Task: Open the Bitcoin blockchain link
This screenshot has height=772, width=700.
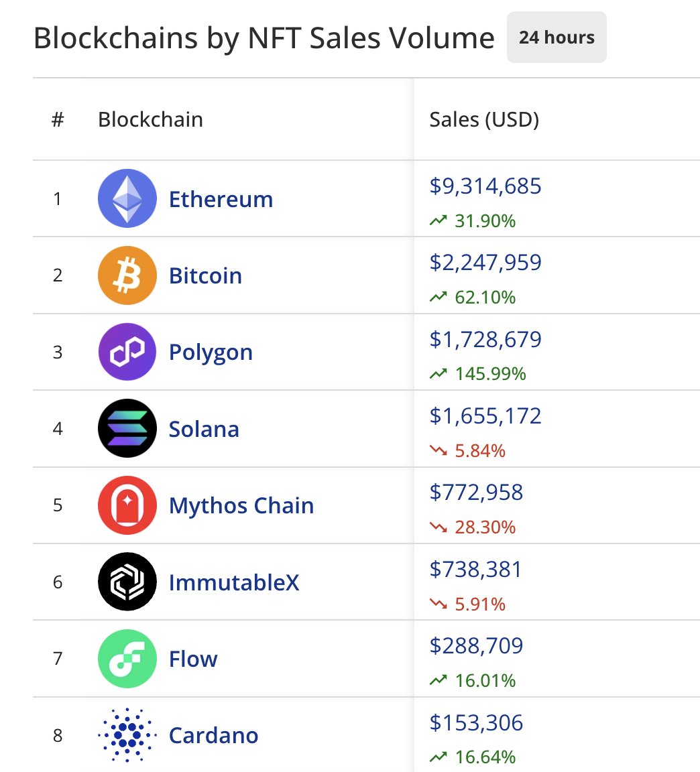Action: (205, 275)
